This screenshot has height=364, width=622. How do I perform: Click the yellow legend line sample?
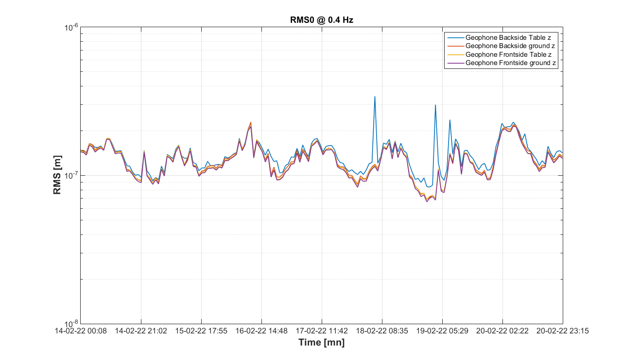pyautogui.click(x=455, y=54)
